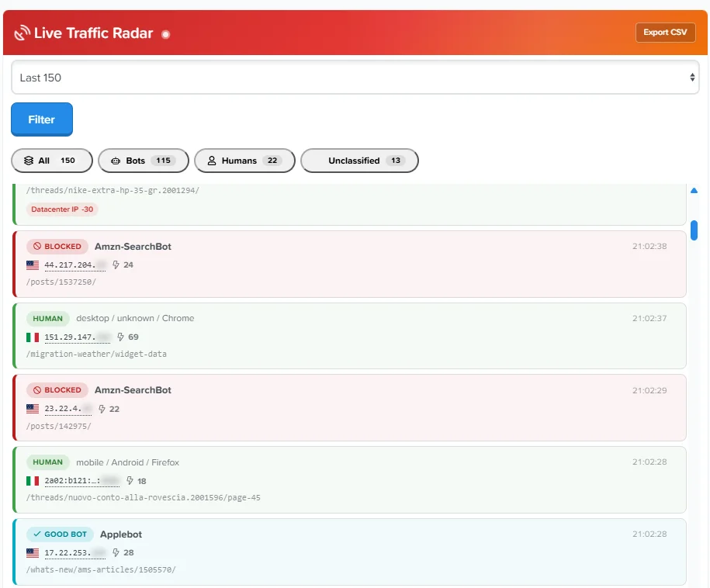Click the Applebot name

121,534
